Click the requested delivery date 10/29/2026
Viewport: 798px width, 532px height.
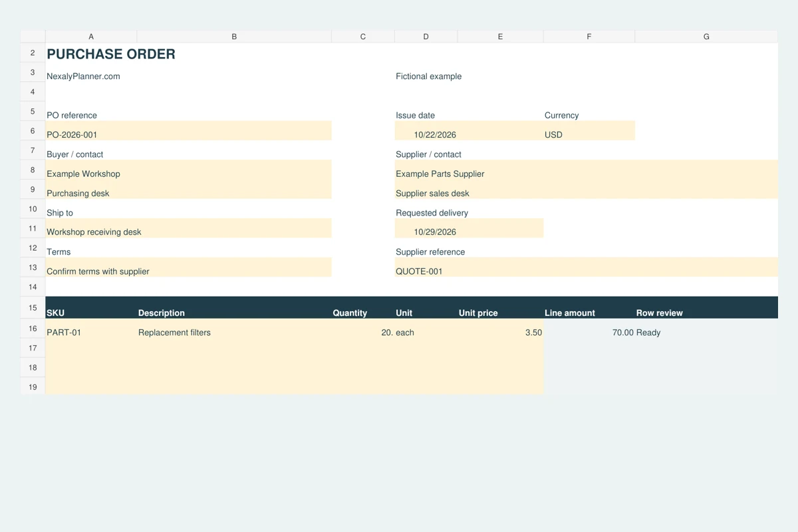coord(469,228)
